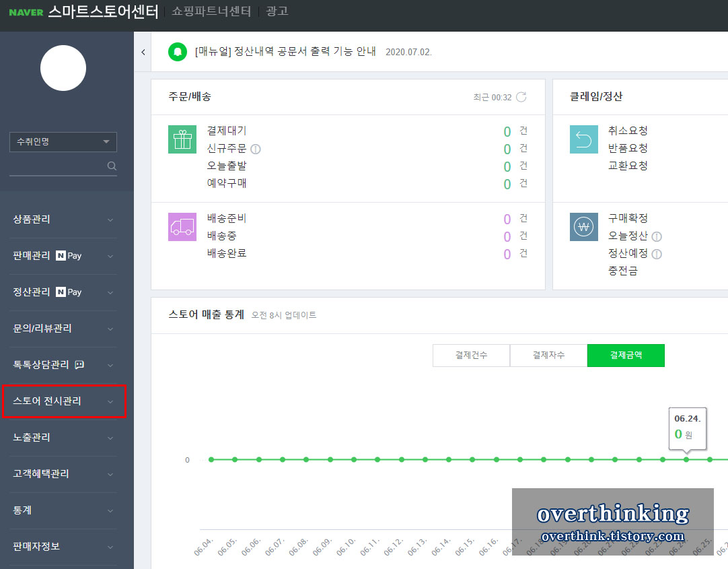Screen dimensions: 728x569
Task: Open the 배송완료 list
Action: click(x=227, y=253)
